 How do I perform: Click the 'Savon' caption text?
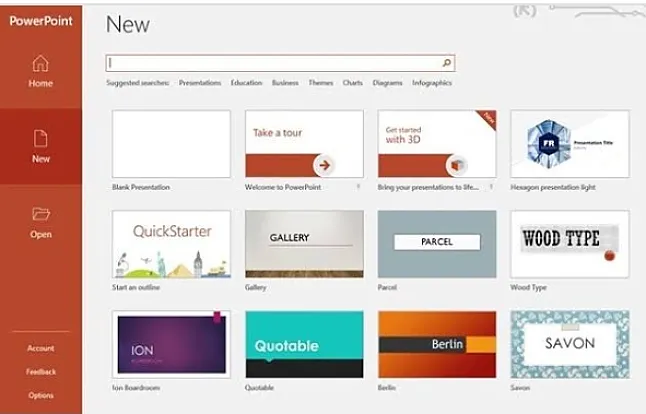coord(520,388)
